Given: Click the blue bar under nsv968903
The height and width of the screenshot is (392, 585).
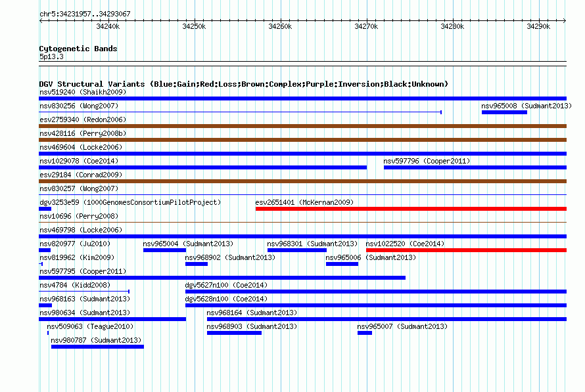Looking at the screenshot, I should tap(234, 333).
